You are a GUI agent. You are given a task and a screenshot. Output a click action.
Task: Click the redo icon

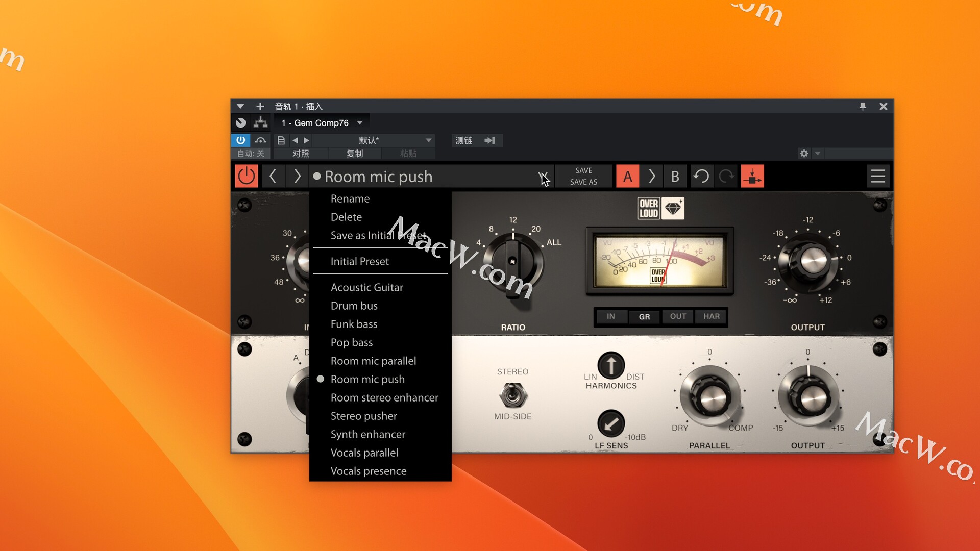pyautogui.click(x=727, y=177)
